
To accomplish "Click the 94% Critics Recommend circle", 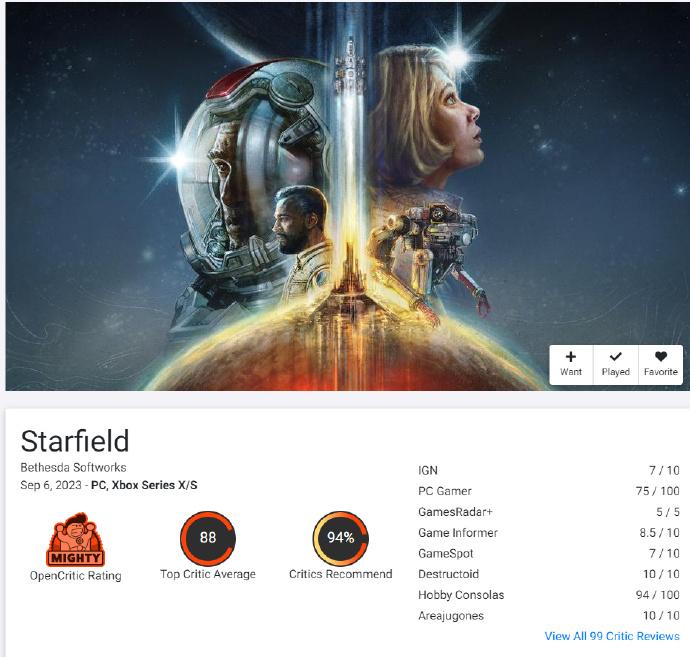I will point(340,538).
